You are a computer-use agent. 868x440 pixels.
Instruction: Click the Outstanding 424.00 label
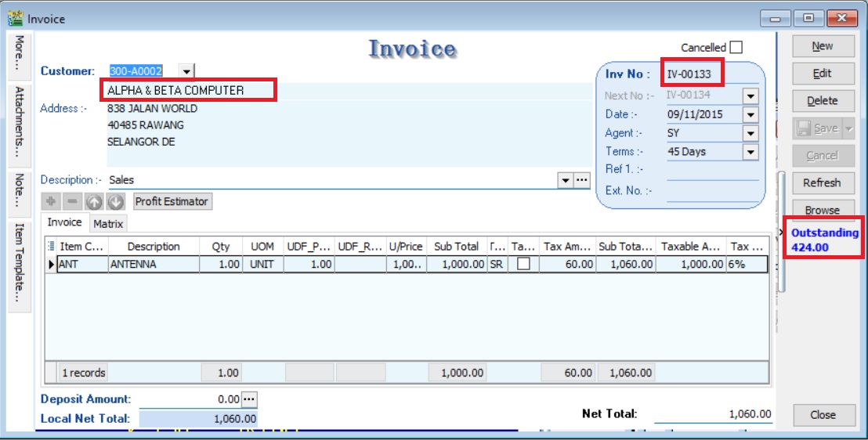(824, 240)
